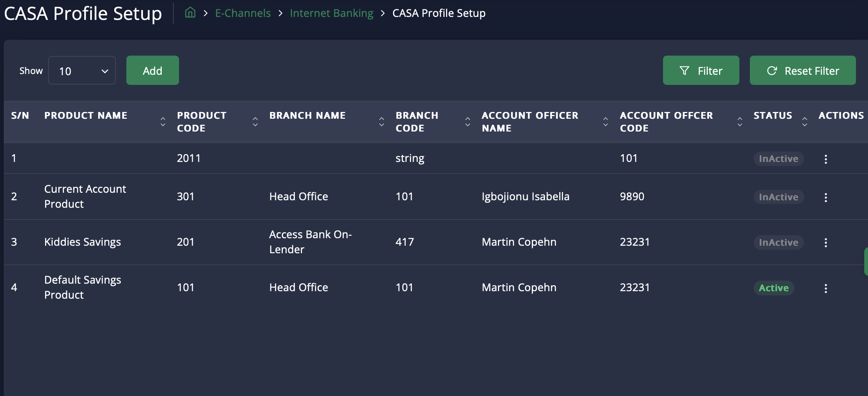The height and width of the screenshot is (396, 868).
Task: Open actions menu for Kiddies Savings row
Action: click(826, 243)
